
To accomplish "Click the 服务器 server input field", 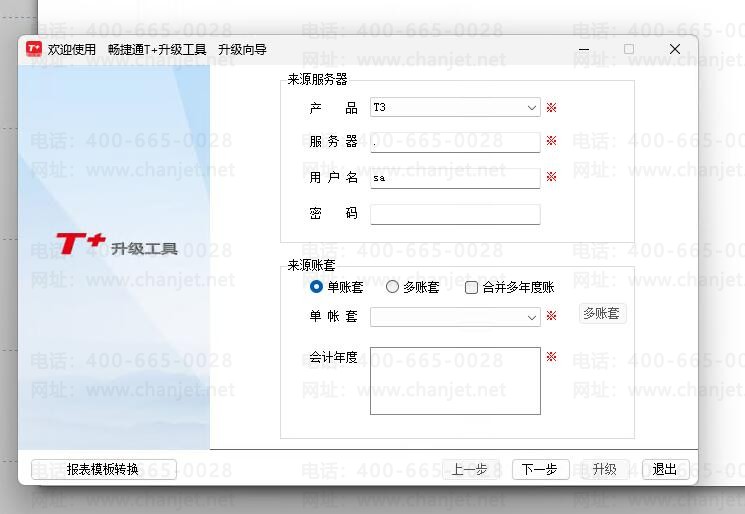I will point(455,142).
